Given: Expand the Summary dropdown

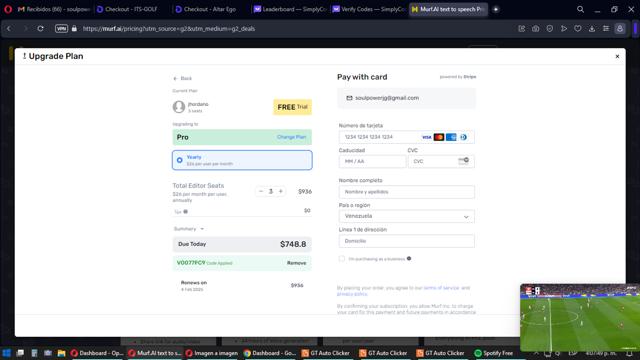Looking at the screenshot, I should point(189,229).
